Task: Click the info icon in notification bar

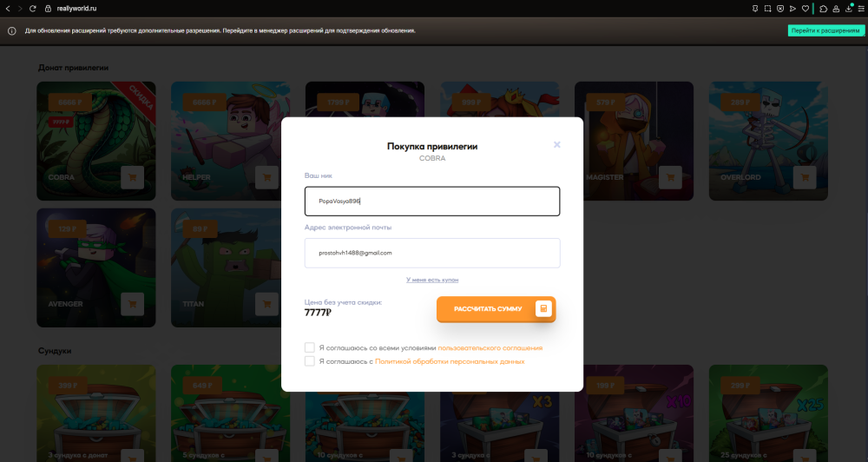Action: point(11,31)
